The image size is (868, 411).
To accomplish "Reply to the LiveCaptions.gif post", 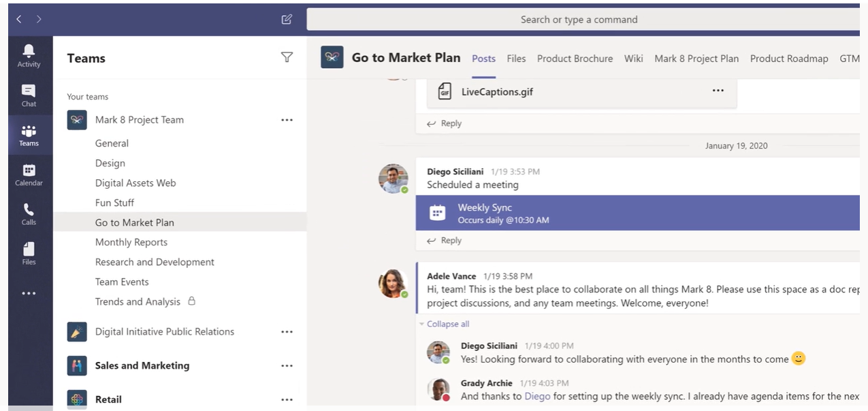I will pos(444,123).
